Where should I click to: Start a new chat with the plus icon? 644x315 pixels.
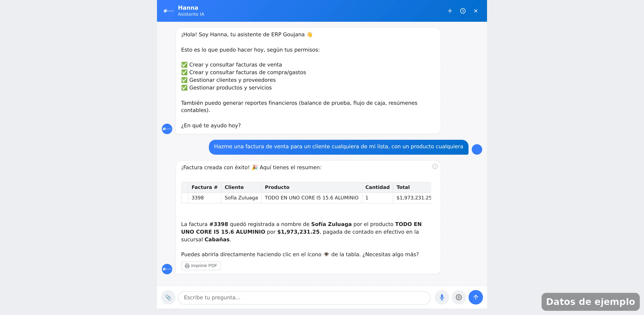click(x=450, y=11)
